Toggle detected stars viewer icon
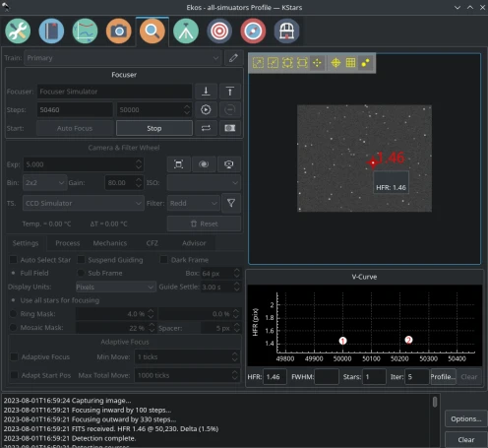Viewport: 488px width, 448px height. click(365, 63)
